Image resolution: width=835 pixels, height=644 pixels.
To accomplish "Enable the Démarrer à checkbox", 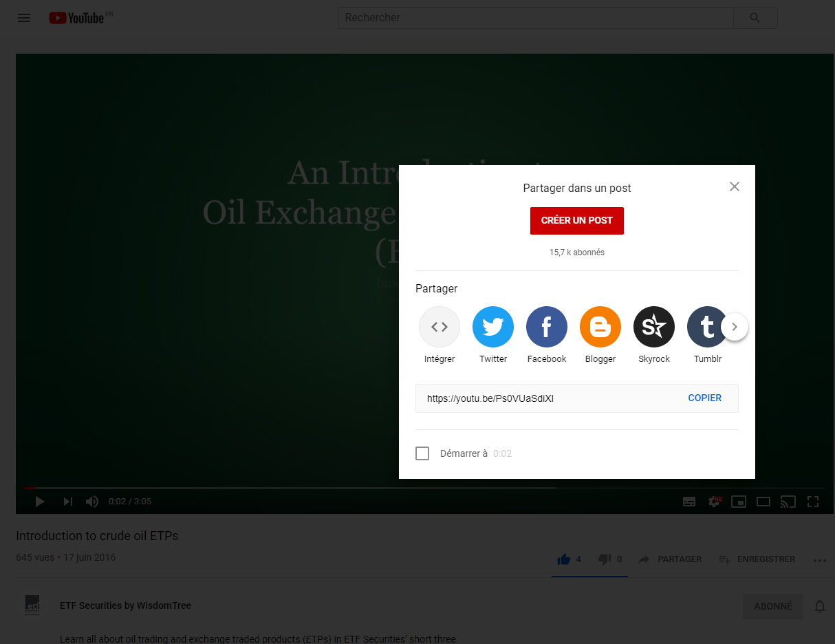I will coord(422,453).
